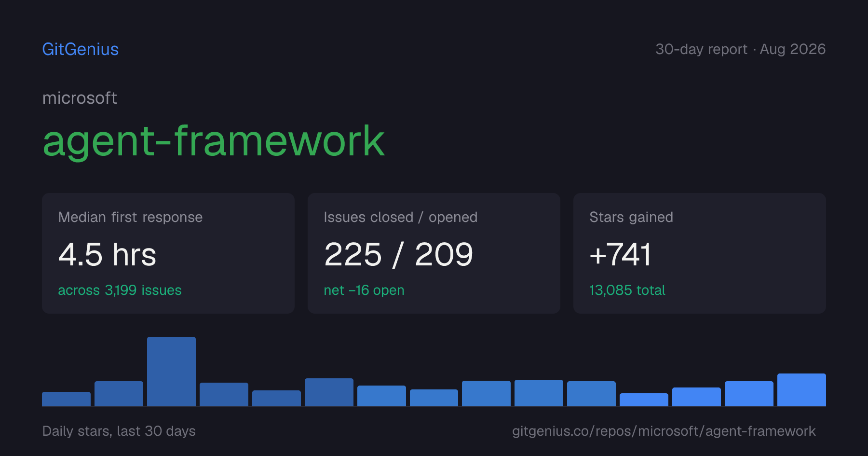Viewport: 868px width, 456px height.
Task: Click the tallest bar in the daily stars chart
Action: [x=171, y=372]
